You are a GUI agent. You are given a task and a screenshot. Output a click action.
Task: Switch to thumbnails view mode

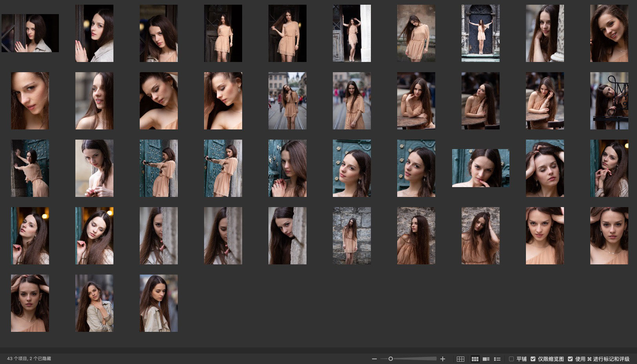tap(475, 359)
